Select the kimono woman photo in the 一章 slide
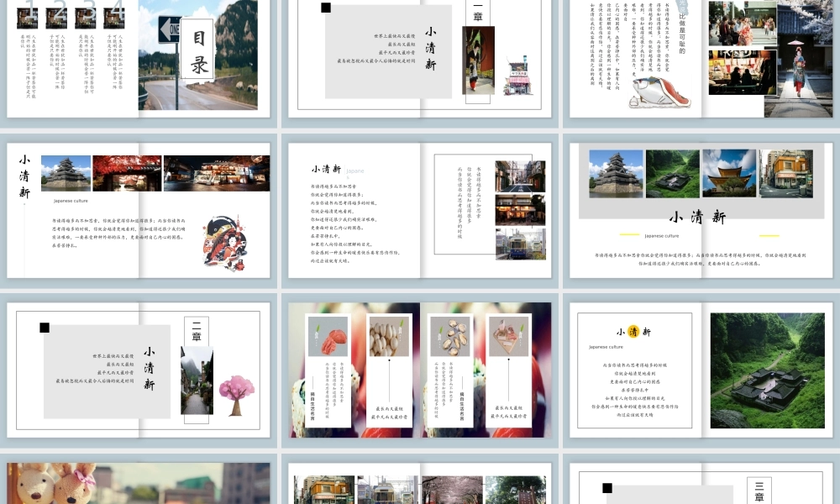This screenshot has width=840, height=504. [x=479, y=60]
